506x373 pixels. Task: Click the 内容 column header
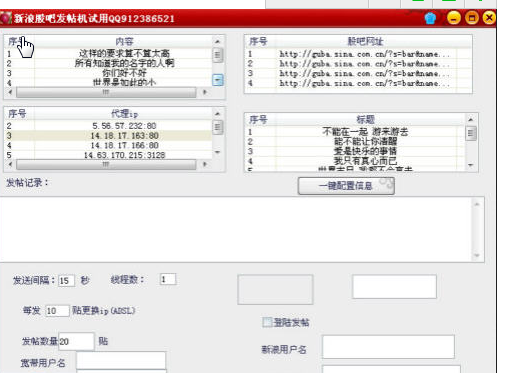[x=124, y=41]
